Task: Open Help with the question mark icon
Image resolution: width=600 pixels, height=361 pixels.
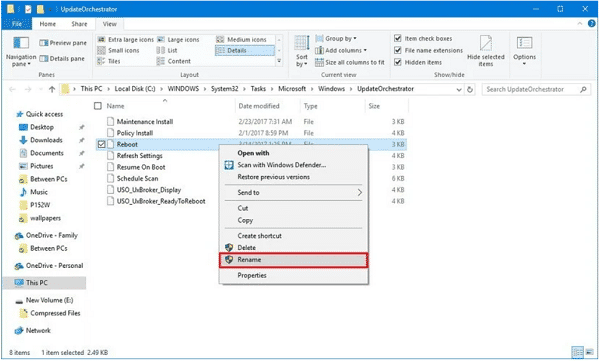Action: coord(592,23)
